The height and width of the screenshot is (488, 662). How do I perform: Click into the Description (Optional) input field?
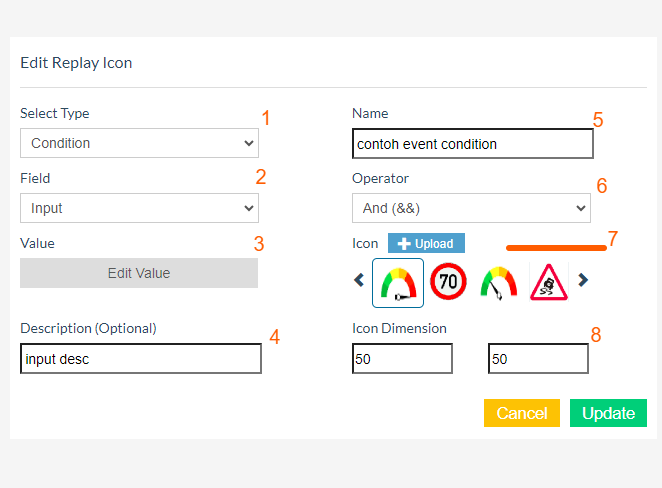tap(141, 359)
